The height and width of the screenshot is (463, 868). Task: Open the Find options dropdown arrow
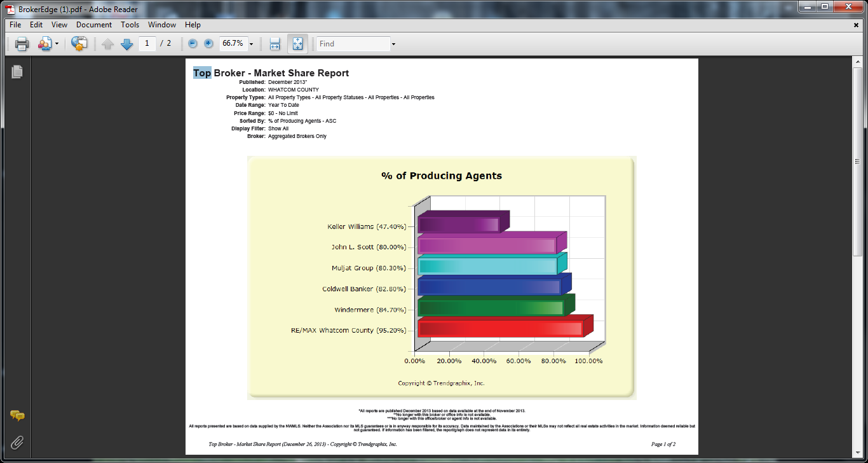[x=393, y=44]
